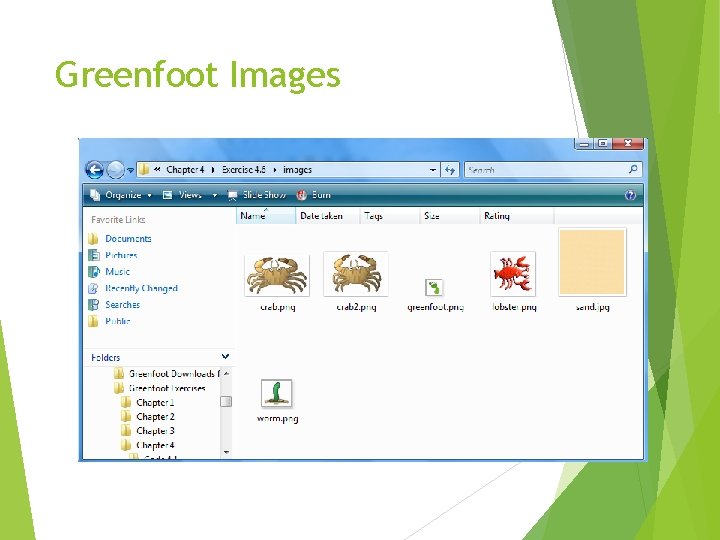Open Searches in Favorite Links
Image resolution: width=720 pixels, height=540 pixels.
coord(123,305)
